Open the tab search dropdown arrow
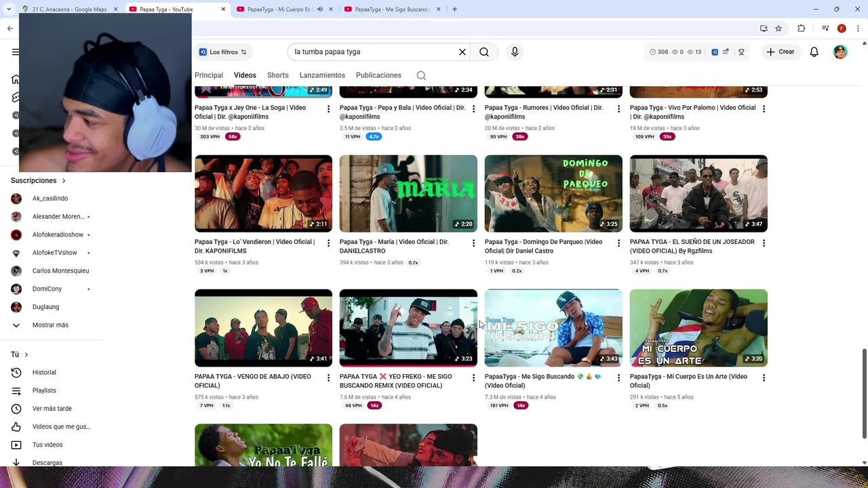 coord(9,9)
